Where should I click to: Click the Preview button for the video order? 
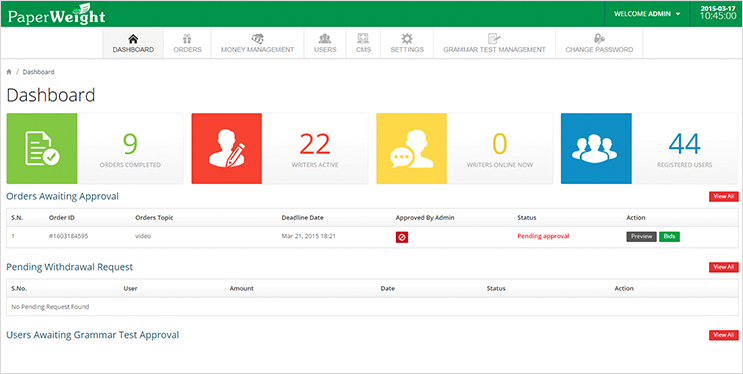[x=642, y=237]
